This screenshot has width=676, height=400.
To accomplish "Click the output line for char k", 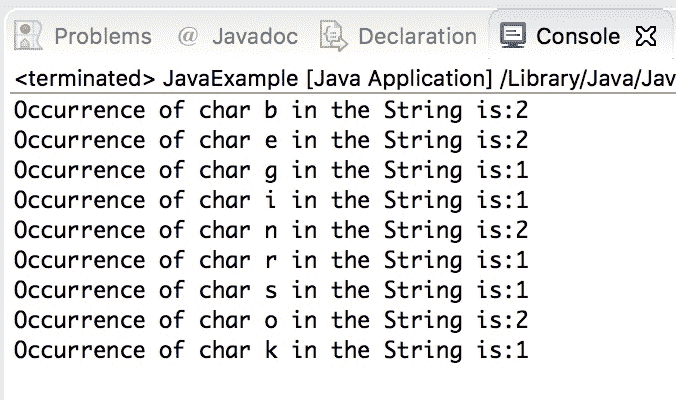I will (x=271, y=350).
